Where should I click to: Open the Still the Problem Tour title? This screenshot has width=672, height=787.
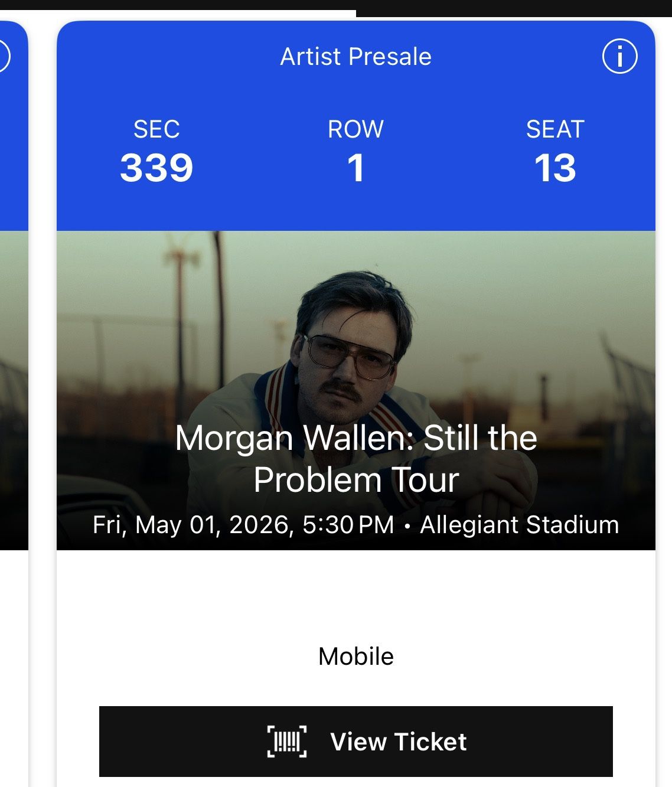pos(355,459)
